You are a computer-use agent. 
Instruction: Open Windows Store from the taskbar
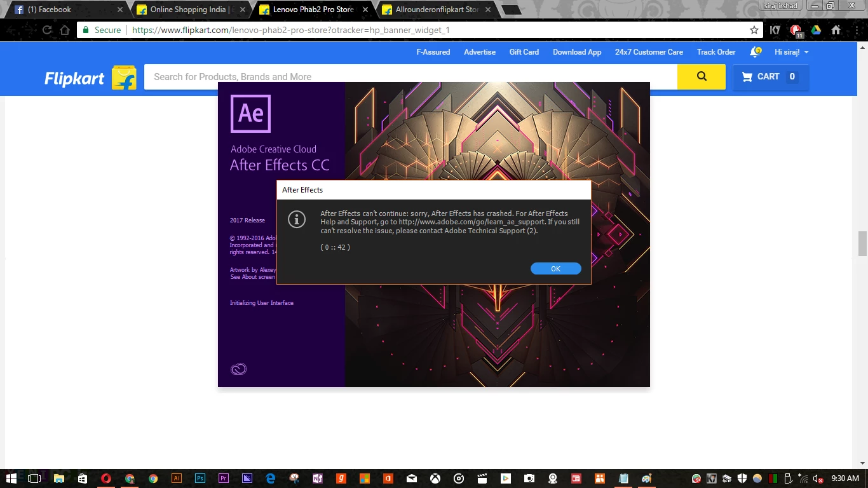(82, 478)
